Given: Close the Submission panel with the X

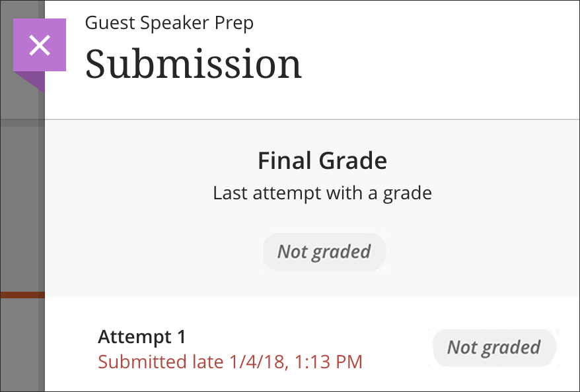Looking at the screenshot, I should tap(40, 45).
